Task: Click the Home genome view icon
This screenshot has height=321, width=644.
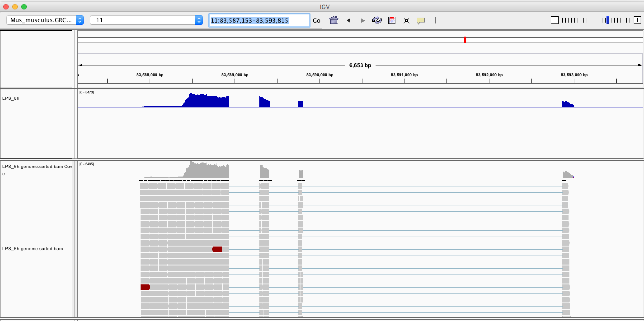Action: tap(334, 20)
